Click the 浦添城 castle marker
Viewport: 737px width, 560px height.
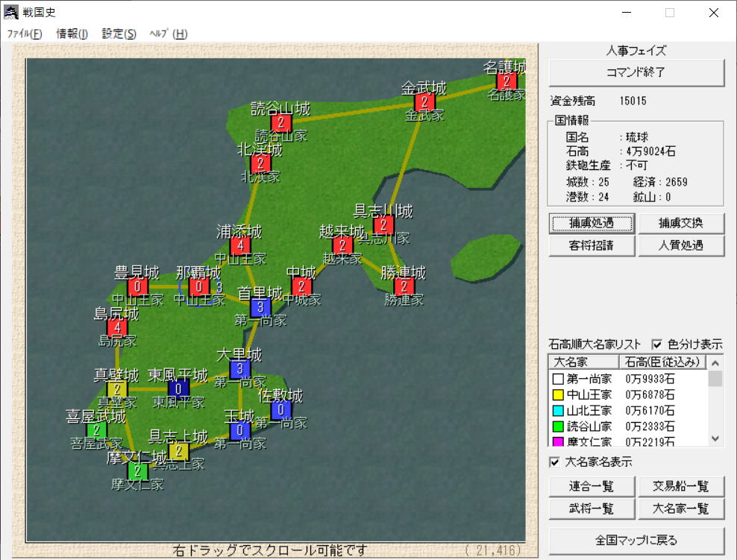[x=240, y=245]
